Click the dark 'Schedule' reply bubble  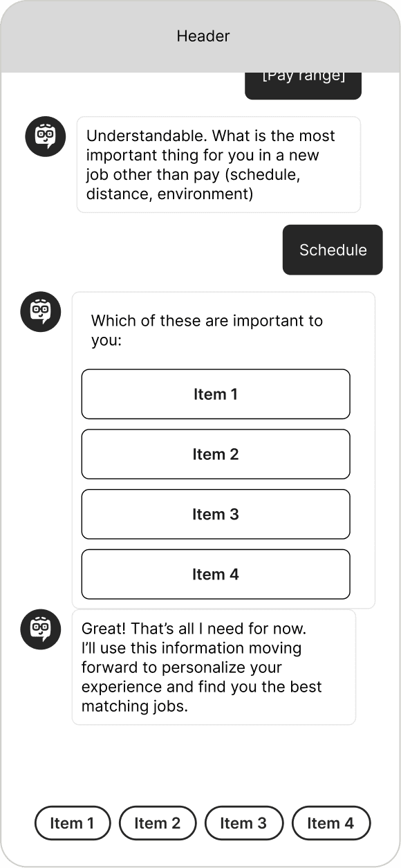pyautogui.click(x=333, y=250)
